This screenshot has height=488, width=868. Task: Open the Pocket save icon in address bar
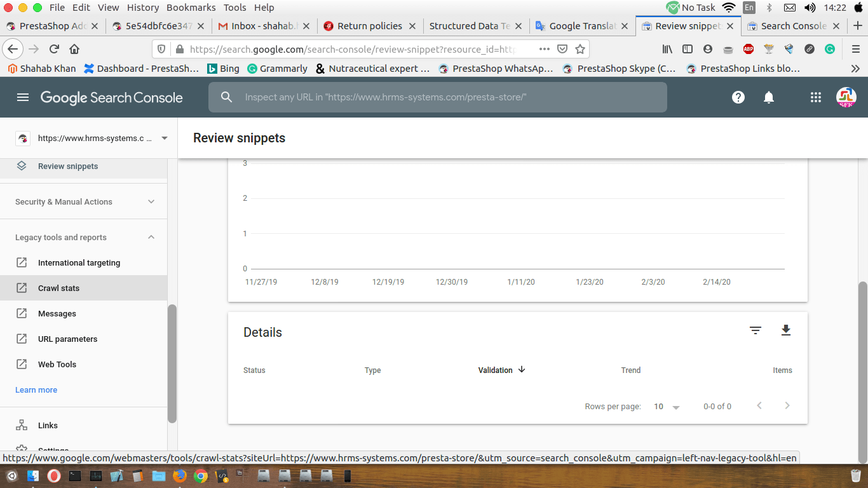(562, 49)
